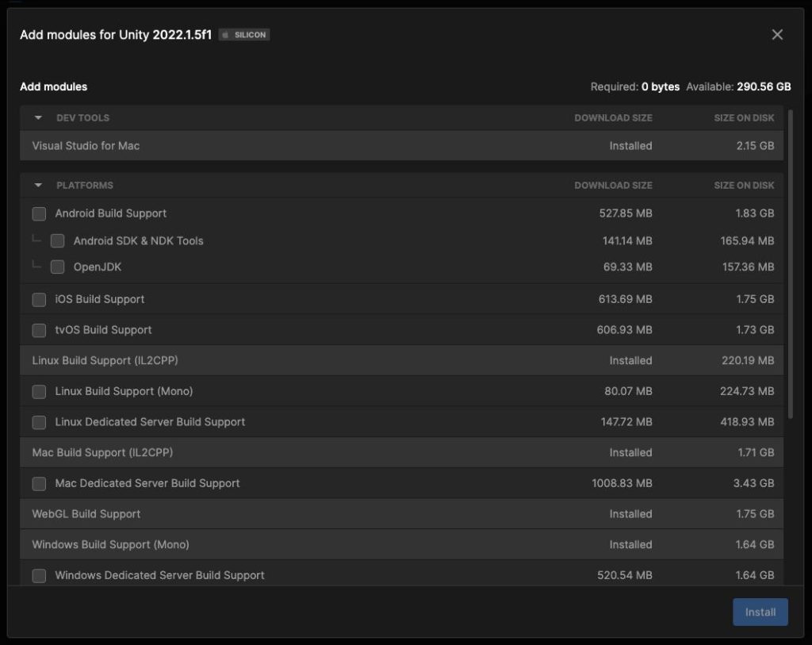Screen dimensions: 812x645
Task: Enable Android Build Support checkbox
Action: click(39, 213)
